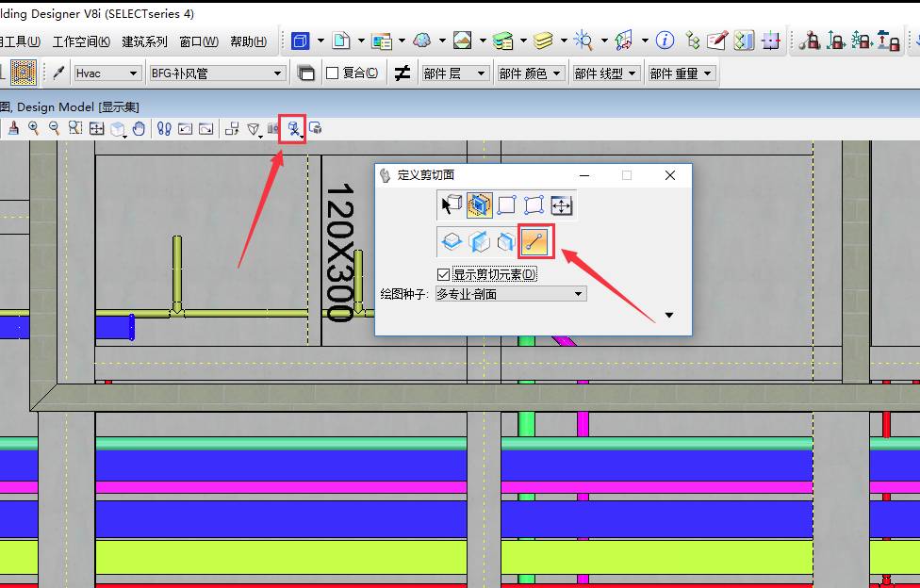Open the 绘图种子 dropdown
The image size is (920, 588).
pyautogui.click(x=510, y=294)
